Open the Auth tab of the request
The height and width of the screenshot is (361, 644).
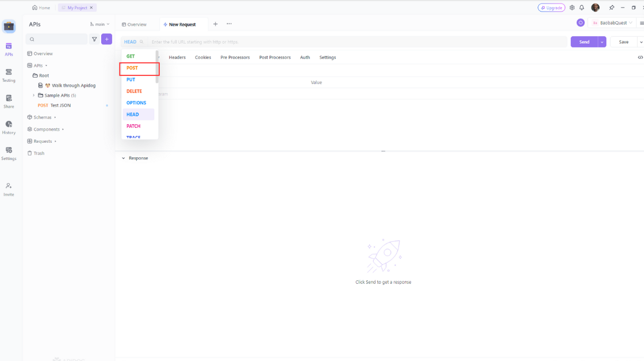305,57
